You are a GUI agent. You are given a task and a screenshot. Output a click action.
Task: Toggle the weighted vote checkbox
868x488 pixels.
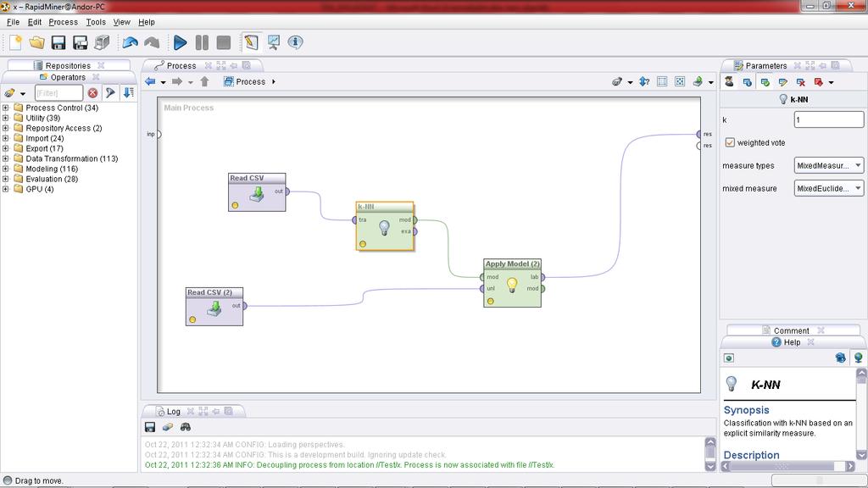[x=730, y=142]
